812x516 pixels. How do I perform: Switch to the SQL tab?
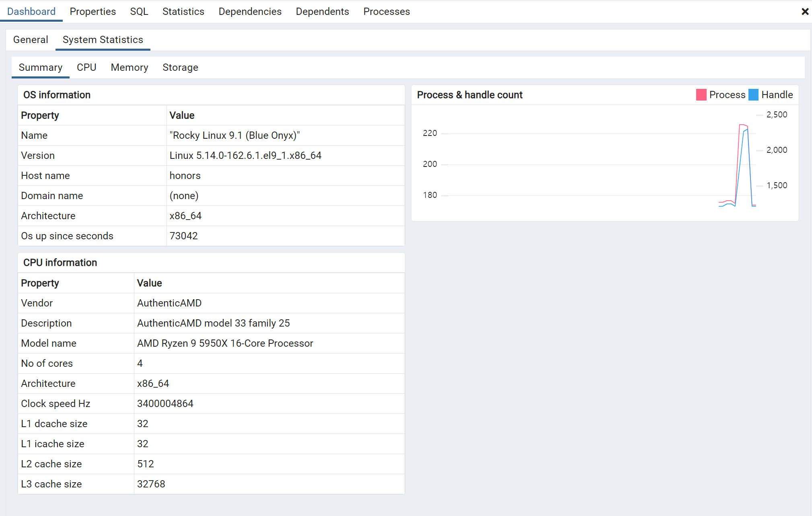click(139, 12)
